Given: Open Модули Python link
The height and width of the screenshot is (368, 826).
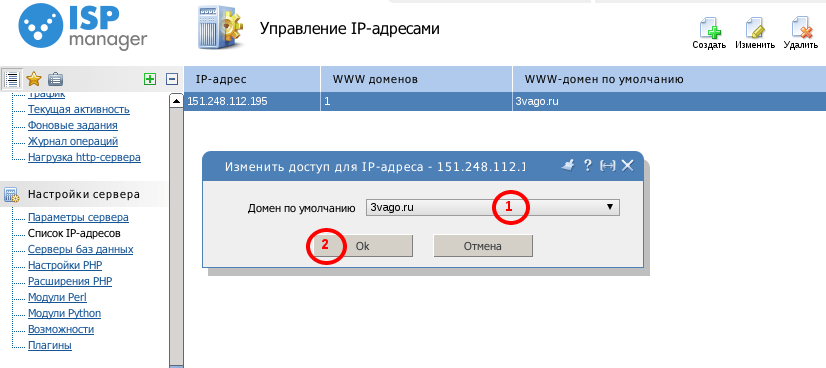Looking at the screenshot, I should point(64,313).
